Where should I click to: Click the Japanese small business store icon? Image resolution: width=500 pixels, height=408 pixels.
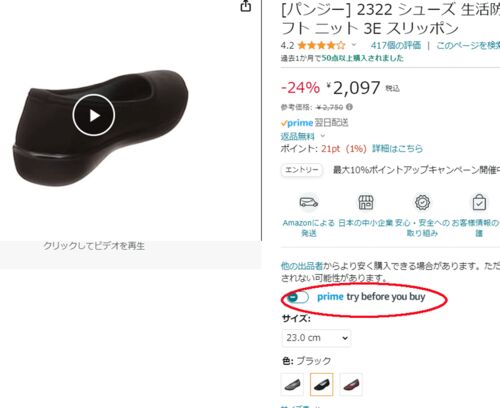(x=366, y=202)
